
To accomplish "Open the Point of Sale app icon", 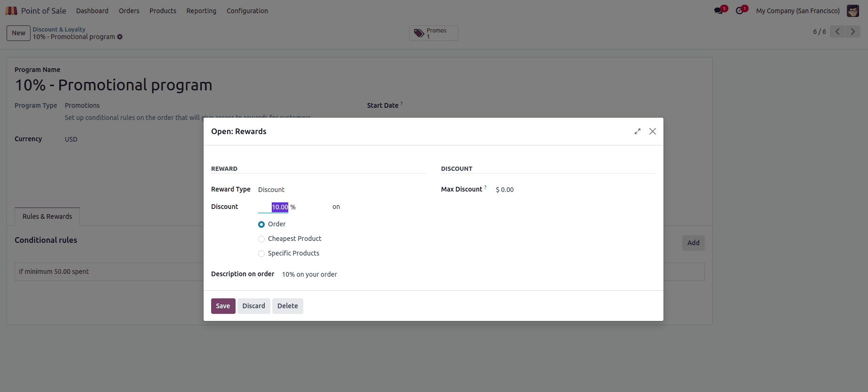I will (x=11, y=10).
